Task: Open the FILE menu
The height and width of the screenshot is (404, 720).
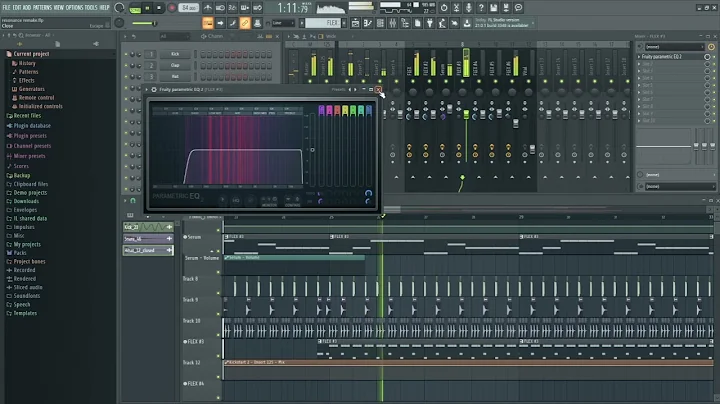Action: coord(6,8)
